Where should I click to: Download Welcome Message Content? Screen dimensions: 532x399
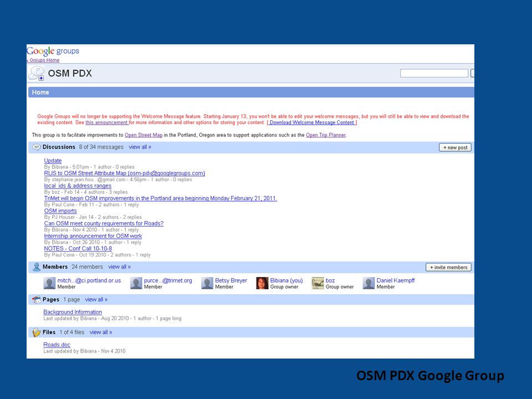[x=312, y=122]
